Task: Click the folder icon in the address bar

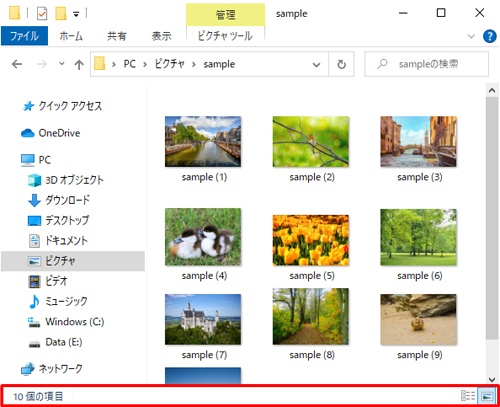Action: click(100, 63)
